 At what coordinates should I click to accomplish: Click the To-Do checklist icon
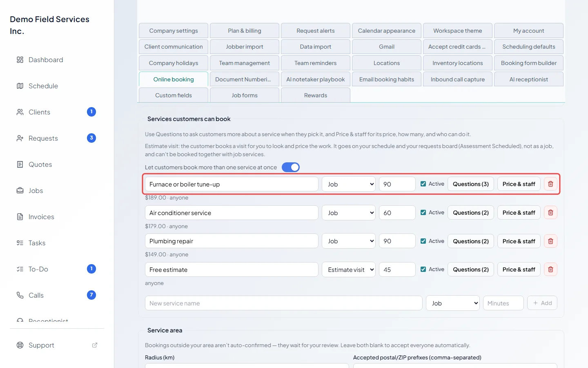click(20, 269)
